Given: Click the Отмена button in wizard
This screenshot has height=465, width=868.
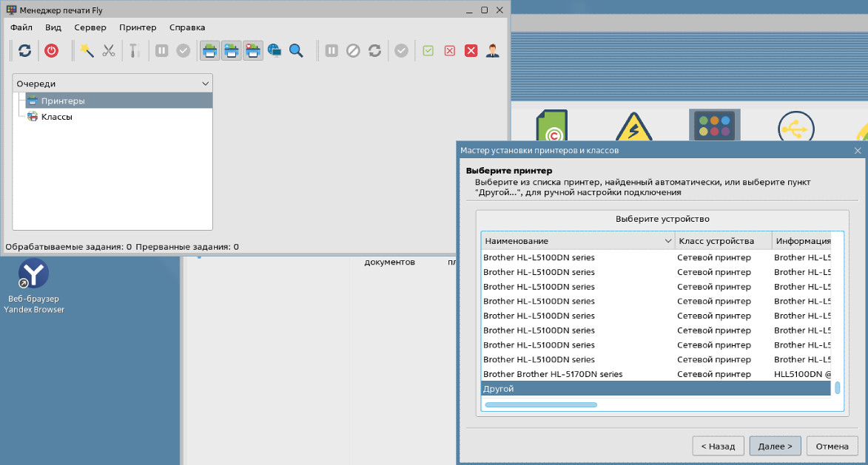Looking at the screenshot, I should tap(832, 447).
